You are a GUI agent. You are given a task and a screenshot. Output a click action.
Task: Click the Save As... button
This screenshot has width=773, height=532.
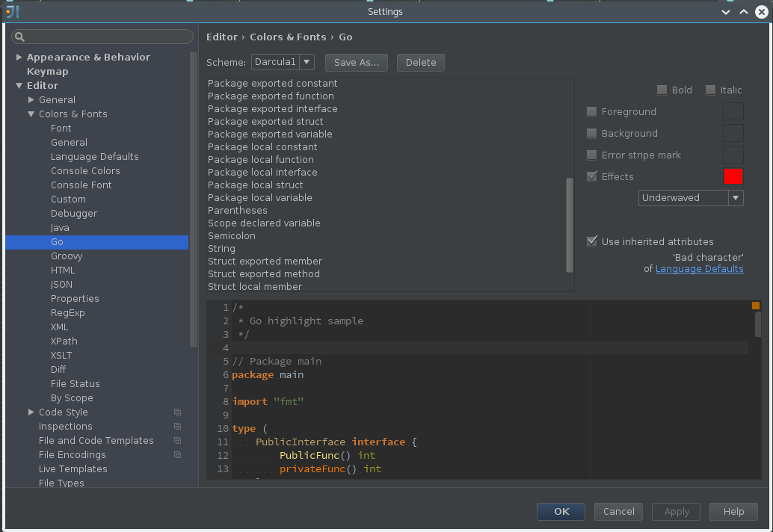(x=357, y=63)
